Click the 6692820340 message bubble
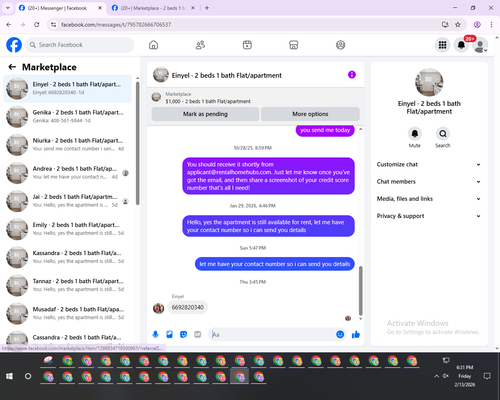This screenshot has height=400, width=500. [188, 307]
